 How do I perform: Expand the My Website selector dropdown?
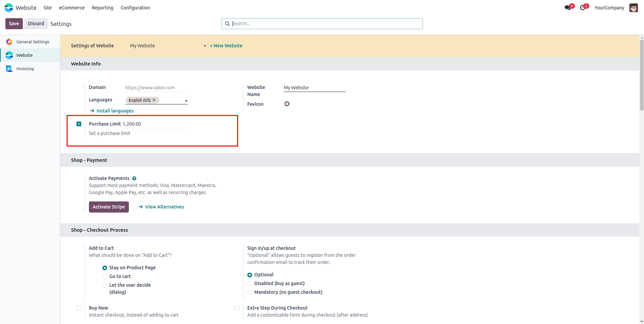pyautogui.click(x=205, y=46)
